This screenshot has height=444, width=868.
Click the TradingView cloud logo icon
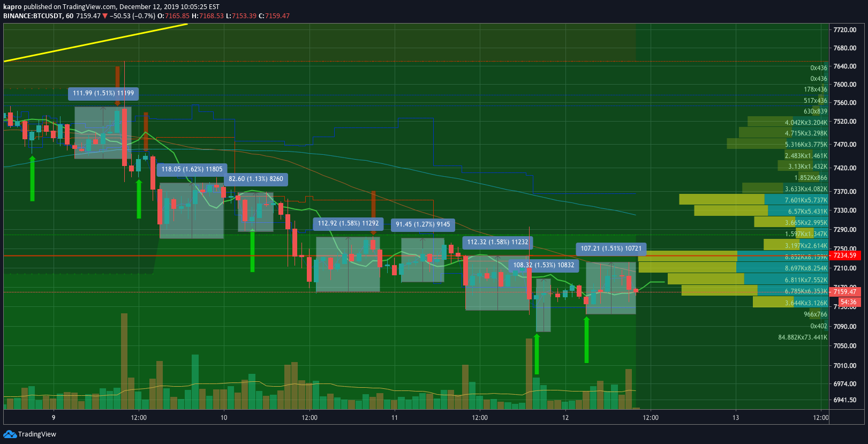(10, 434)
